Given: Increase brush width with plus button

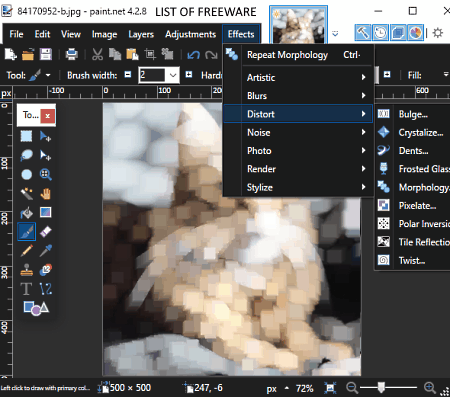Looking at the screenshot, I should 189,74.
